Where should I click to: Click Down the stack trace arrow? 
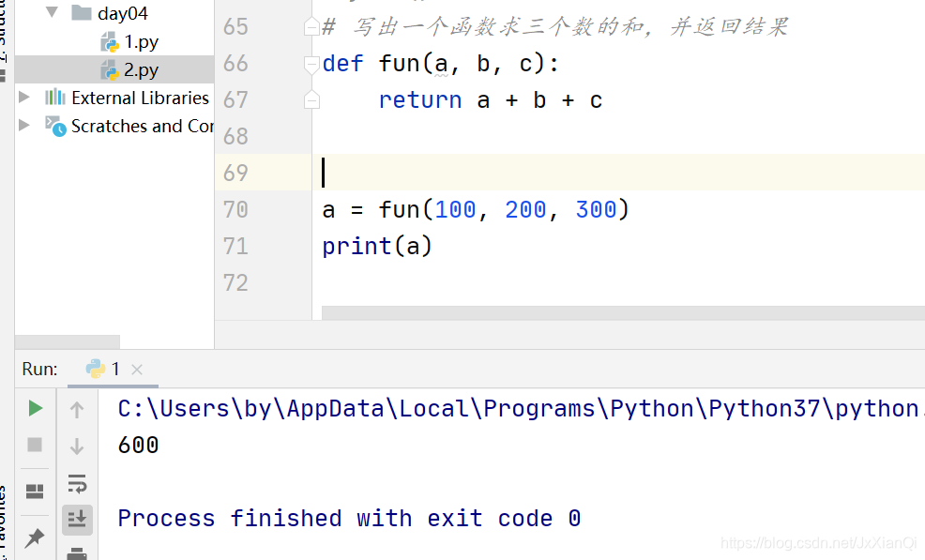(77, 446)
